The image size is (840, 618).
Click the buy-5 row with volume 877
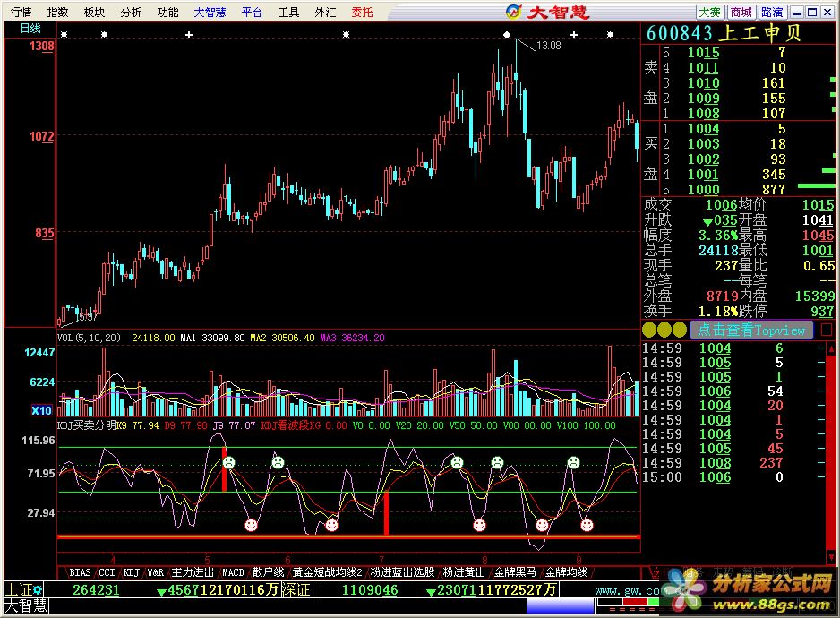(738, 189)
